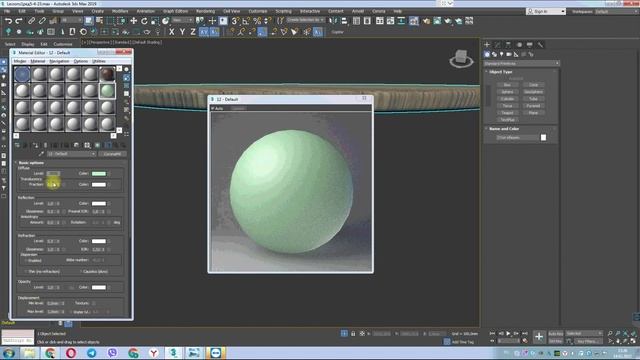Toggle Auto Key animation mode
This screenshot has width=640, height=360.
point(556,333)
